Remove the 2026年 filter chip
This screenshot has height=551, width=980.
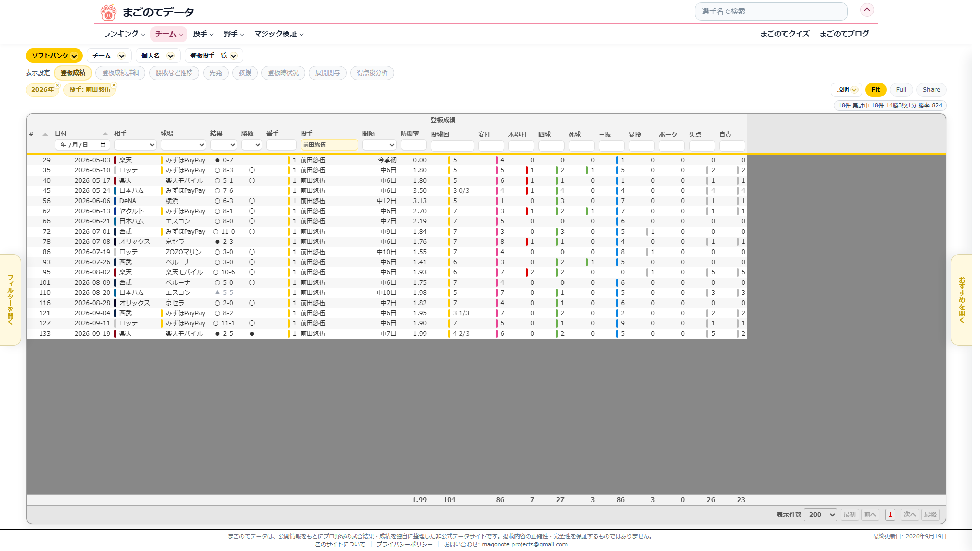coord(57,85)
